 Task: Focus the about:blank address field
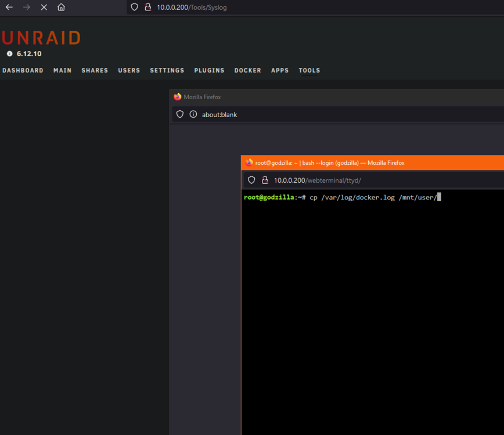[338, 115]
